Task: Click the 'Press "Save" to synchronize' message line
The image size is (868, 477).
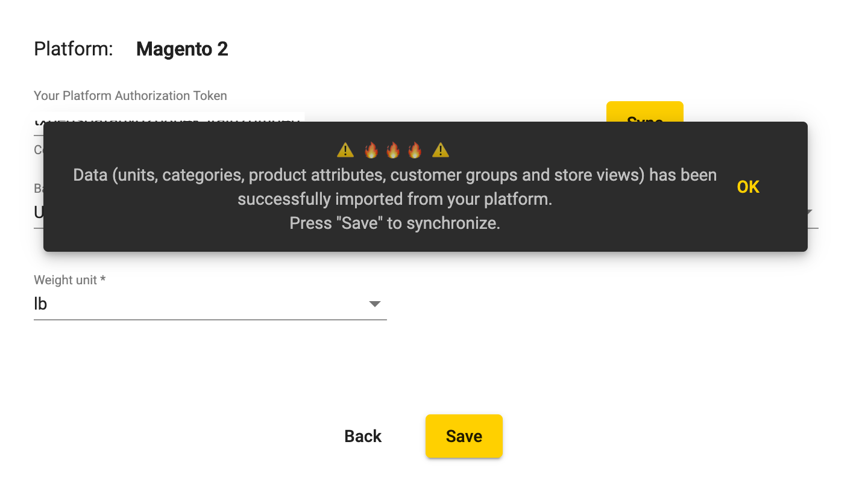Action: click(395, 223)
